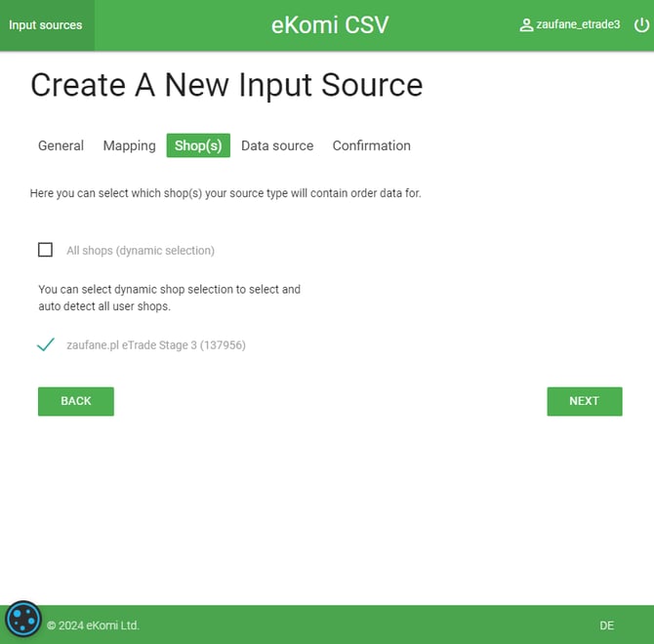The image size is (654, 644).
Task: Toggle the zaufane.pl shop checkmark
Action: click(x=45, y=344)
